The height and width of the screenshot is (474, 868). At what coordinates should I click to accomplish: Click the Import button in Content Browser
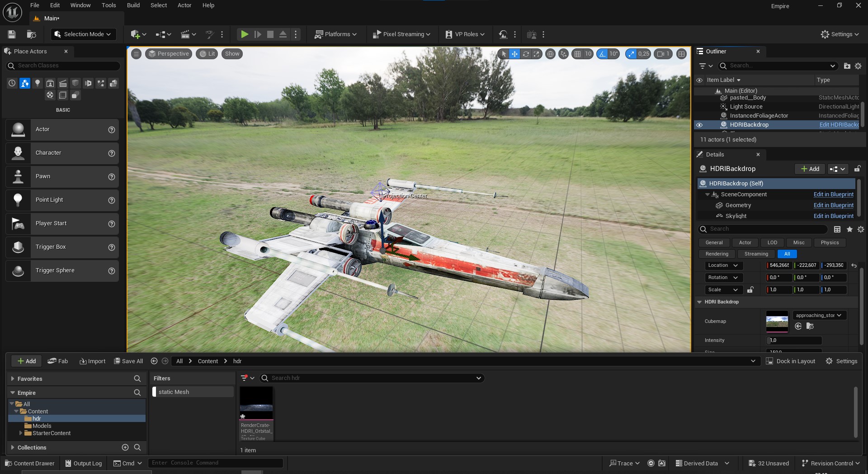pyautogui.click(x=92, y=361)
